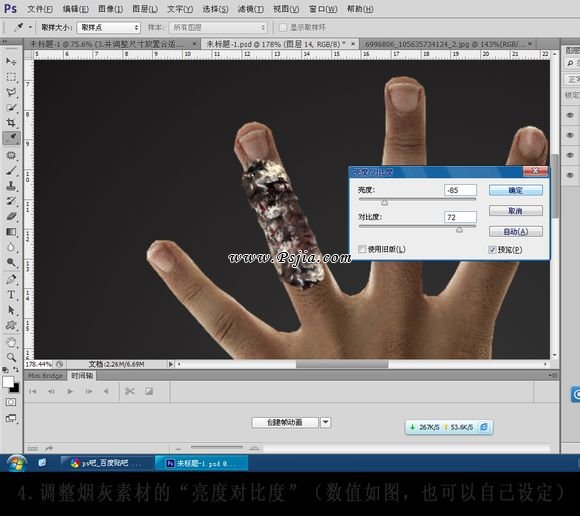Select the Crop tool in toolbox

11,122
